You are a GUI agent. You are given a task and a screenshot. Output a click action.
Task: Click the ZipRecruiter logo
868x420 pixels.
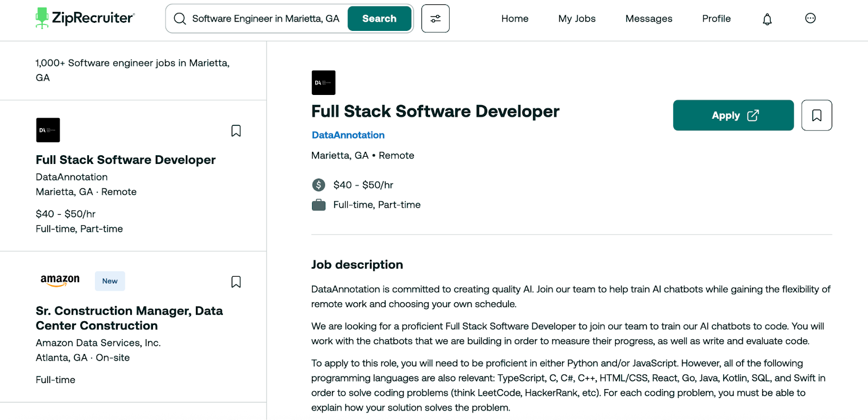tap(85, 18)
